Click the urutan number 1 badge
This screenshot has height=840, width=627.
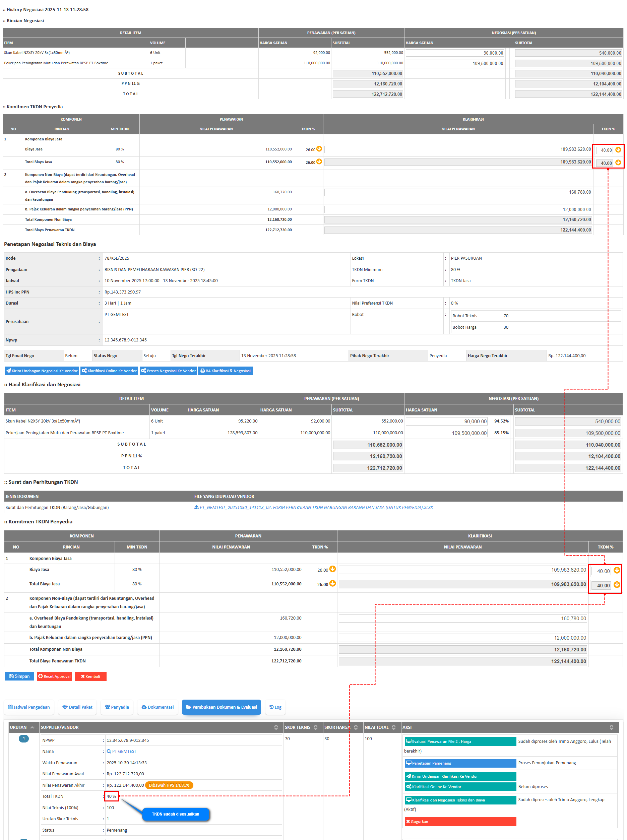click(23, 739)
